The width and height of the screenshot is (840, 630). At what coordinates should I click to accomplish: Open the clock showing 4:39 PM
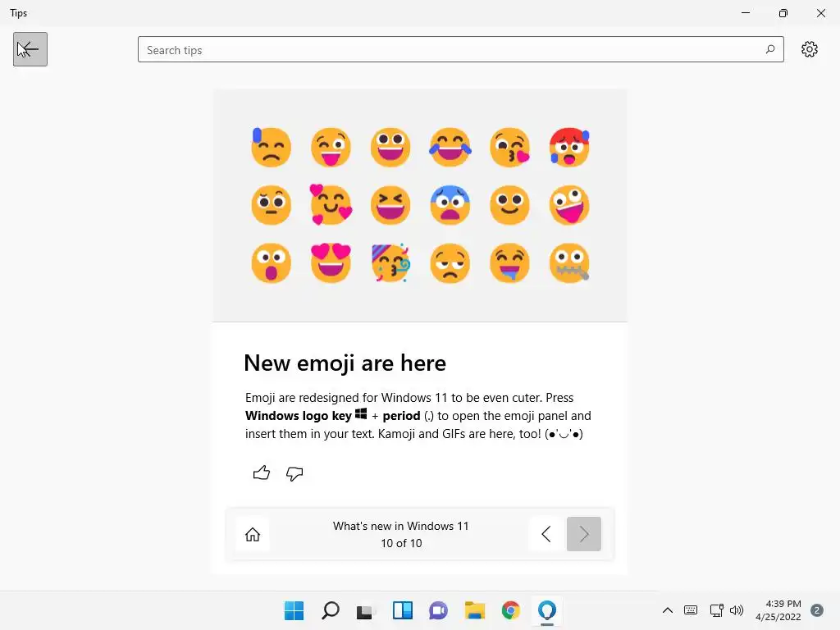point(778,610)
